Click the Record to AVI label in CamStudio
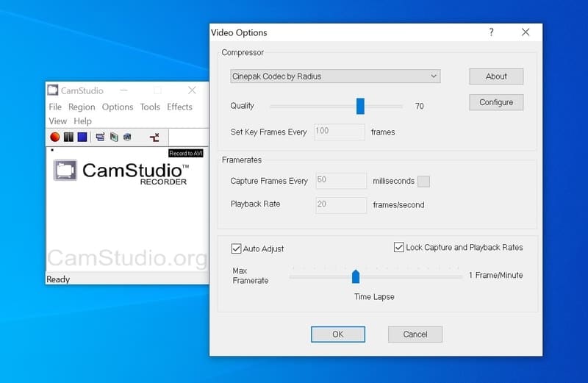The height and width of the screenshot is (383, 588). 186,153
